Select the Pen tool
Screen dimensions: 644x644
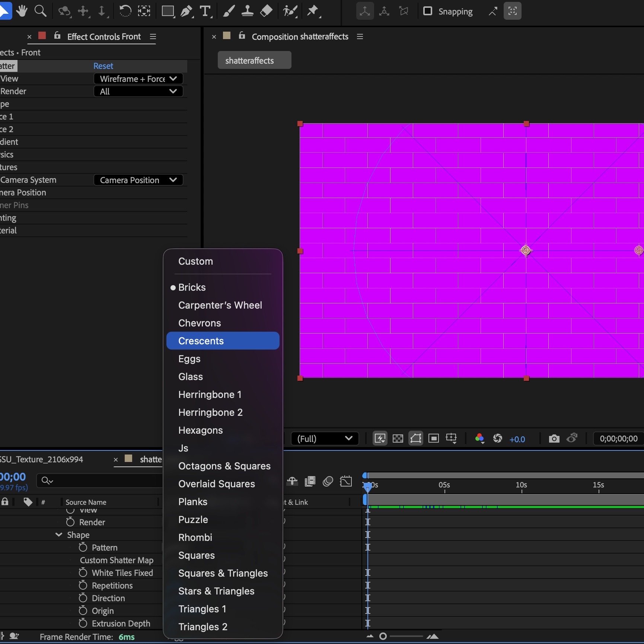click(186, 11)
